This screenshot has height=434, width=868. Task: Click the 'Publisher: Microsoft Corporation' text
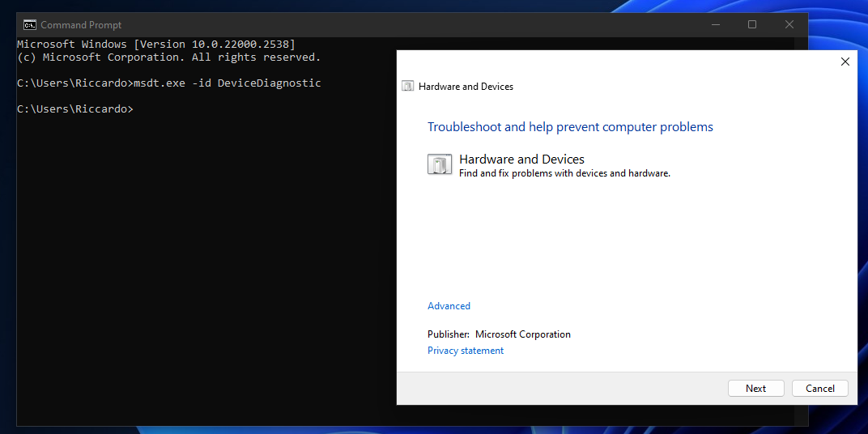click(499, 334)
